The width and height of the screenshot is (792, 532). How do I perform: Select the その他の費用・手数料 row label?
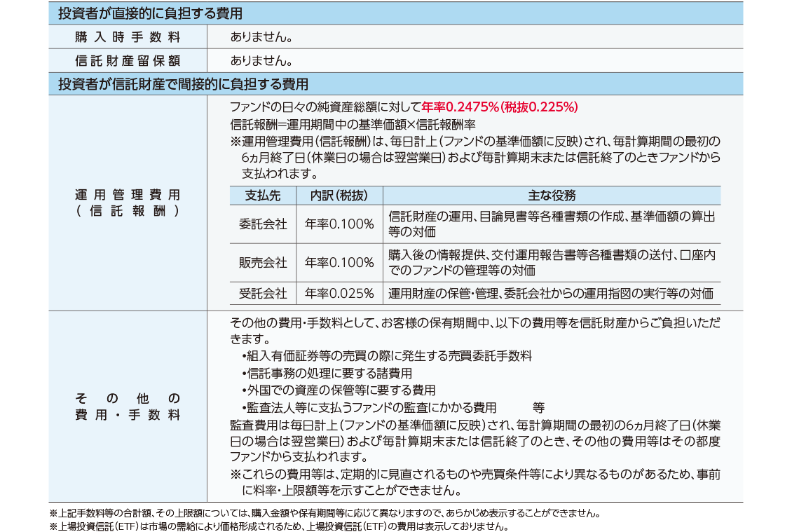point(128,407)
